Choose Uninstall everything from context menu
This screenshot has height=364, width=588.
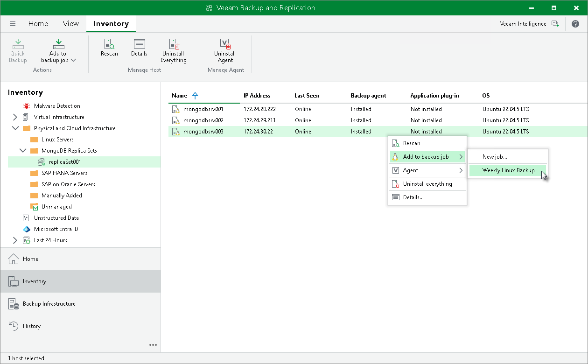(427, 184)
